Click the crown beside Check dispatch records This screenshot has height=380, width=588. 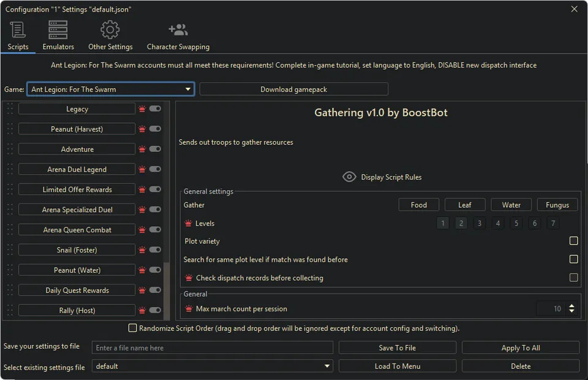coord(189,278)
